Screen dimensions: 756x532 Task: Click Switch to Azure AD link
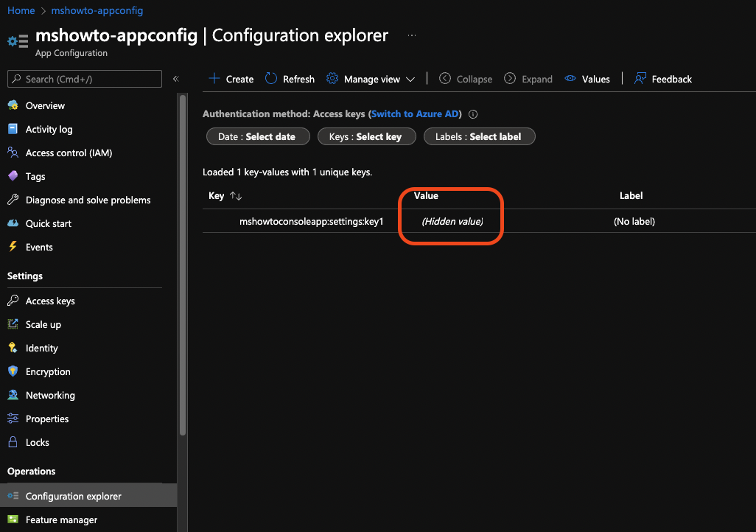click(x=415, y=113)
